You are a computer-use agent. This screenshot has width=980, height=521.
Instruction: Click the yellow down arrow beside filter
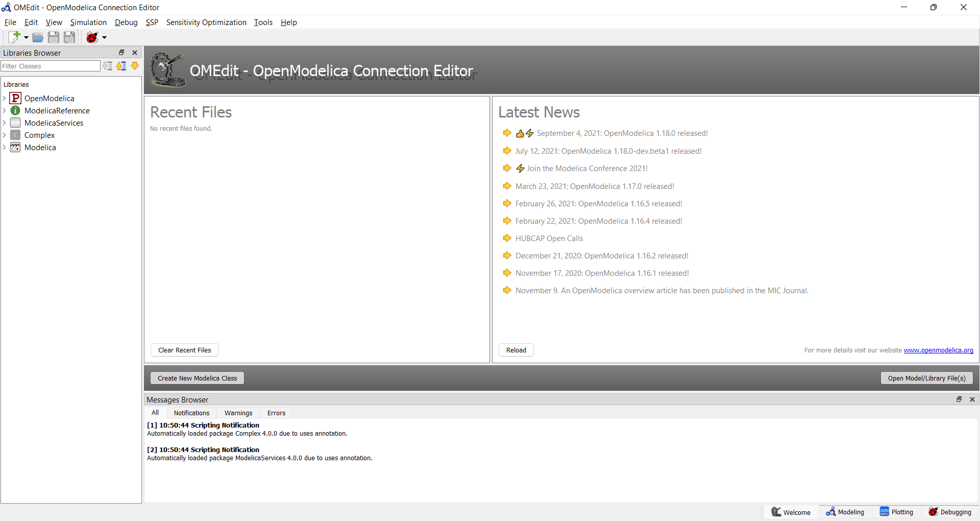click(135, 66)
